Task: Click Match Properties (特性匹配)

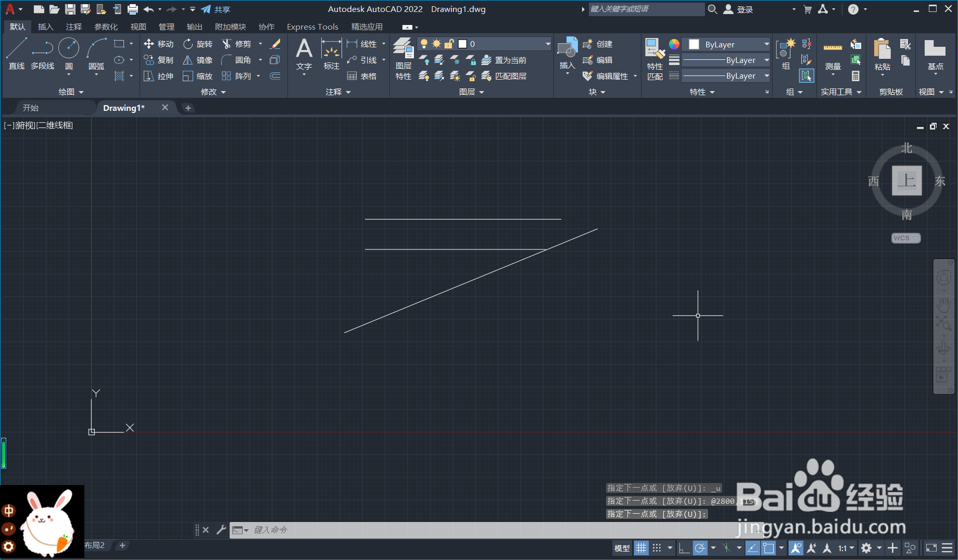Action: (655, 58)
